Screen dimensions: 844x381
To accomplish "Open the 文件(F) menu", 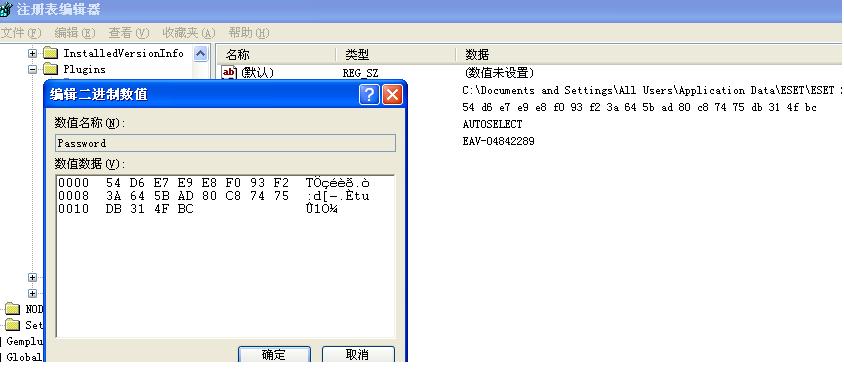I will coord(20,33).
